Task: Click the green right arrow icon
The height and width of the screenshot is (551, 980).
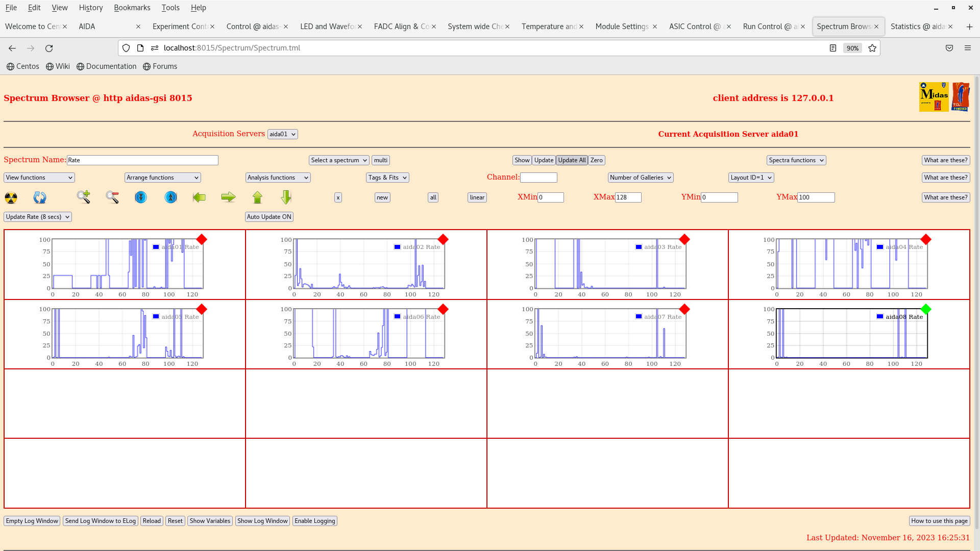Action: click(228, 197)
